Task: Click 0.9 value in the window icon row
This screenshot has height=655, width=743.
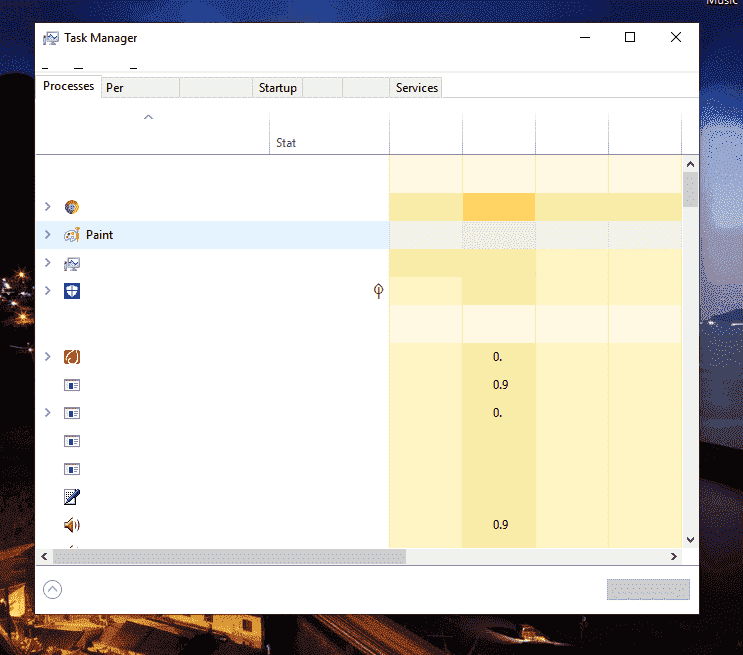Action: tap(500, 384)
